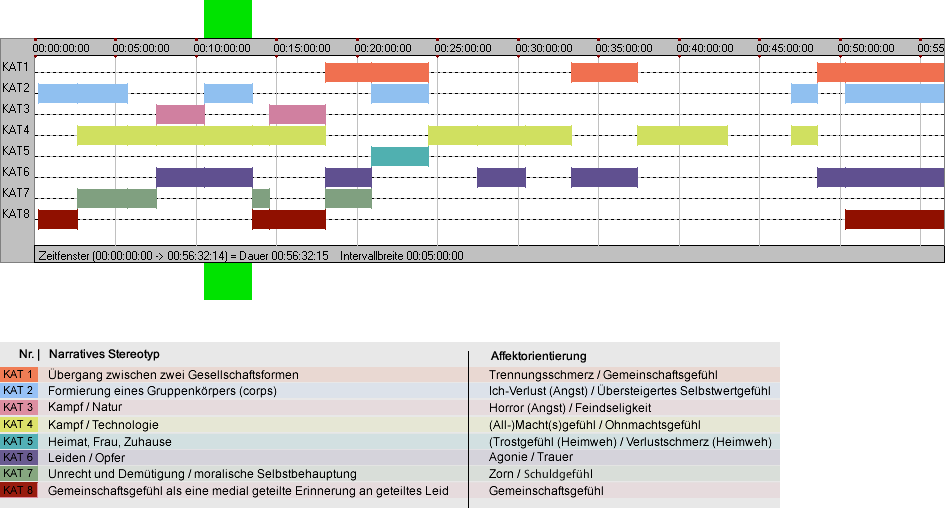945x530 pixels.
Task: Click the pink KAT 3 legend color badge
Action: [19, 408]
